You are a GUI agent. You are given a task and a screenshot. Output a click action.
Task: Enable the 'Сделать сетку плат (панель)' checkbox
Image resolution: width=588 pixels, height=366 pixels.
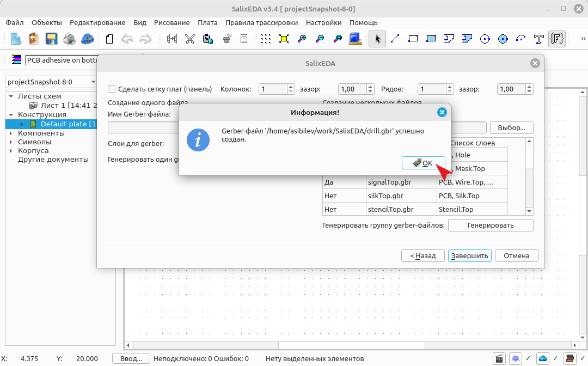pyautogui.click(x=112, y=89)
